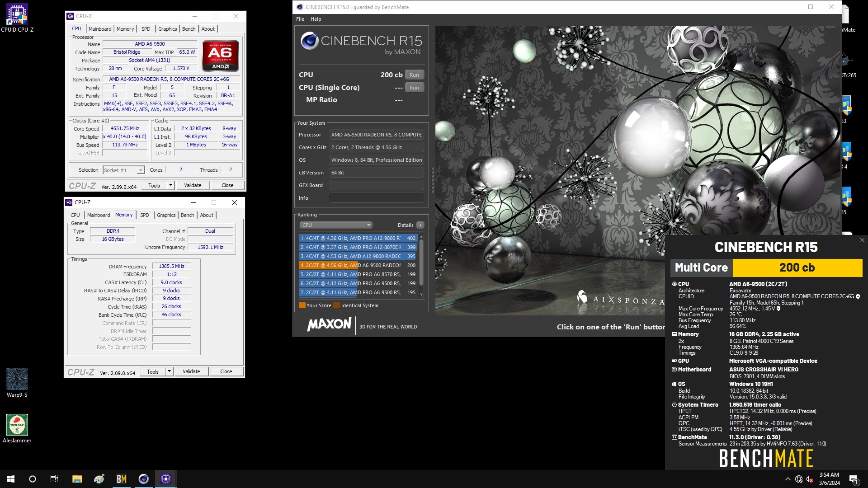The height and width of the screenshot is (488, 868).
Task: Click the AMD A6 processor logo in CPU-Z
Action: click(x=221, y=56)
